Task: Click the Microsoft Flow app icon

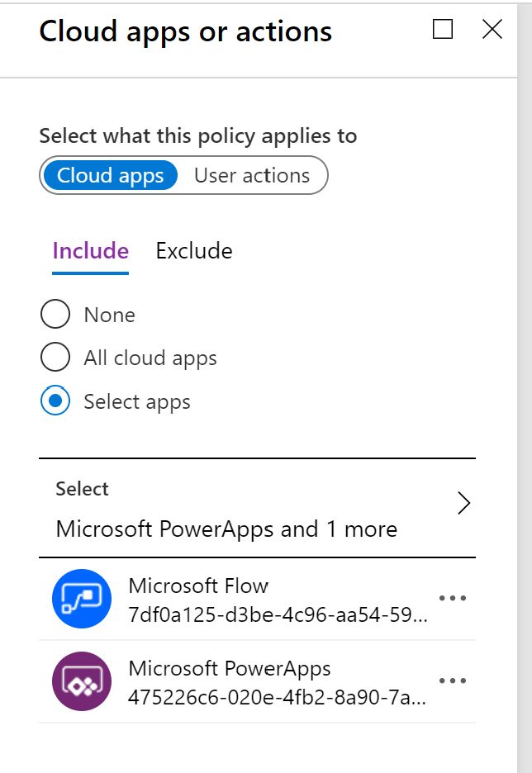Action: [82, 598]
